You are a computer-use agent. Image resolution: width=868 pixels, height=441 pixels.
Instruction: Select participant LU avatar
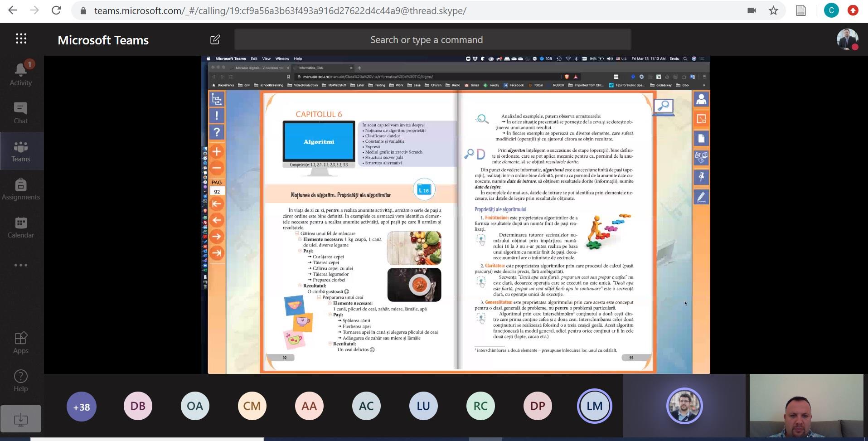point(423,406)
